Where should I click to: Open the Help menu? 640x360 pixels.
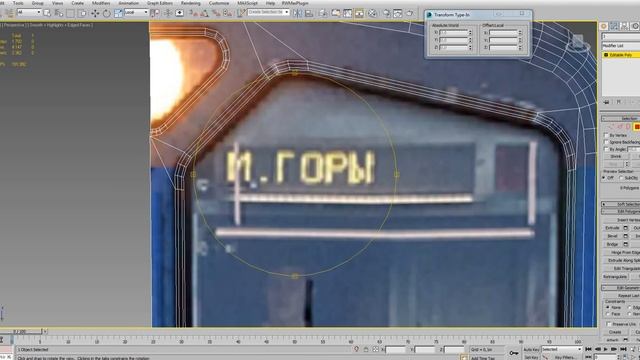tap(270, 3)
